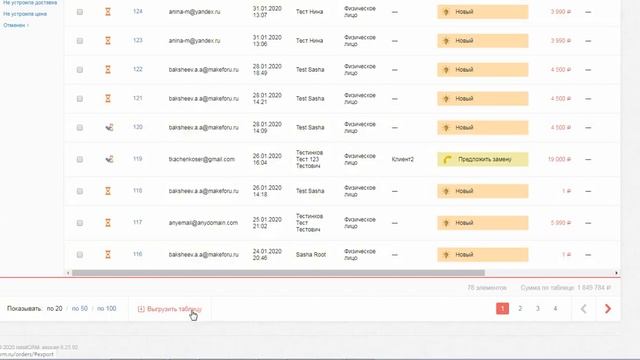640x360 pixels.
Task: Open status dropdown 'Новый' for order 117
Action: click(x=482, y=223)
